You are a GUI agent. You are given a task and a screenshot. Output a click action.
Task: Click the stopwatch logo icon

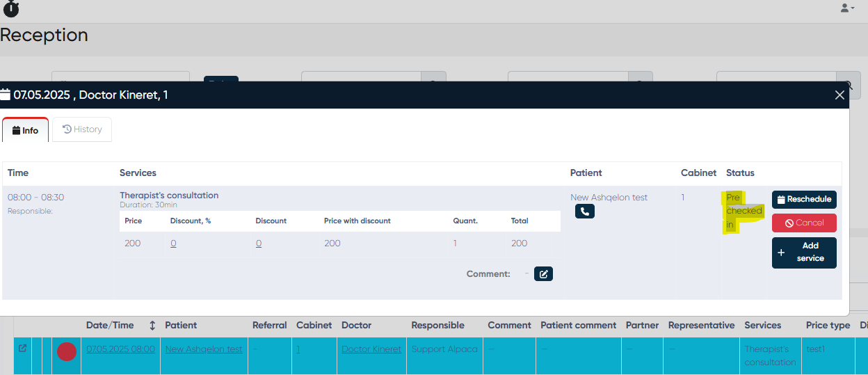click(11, 8)
